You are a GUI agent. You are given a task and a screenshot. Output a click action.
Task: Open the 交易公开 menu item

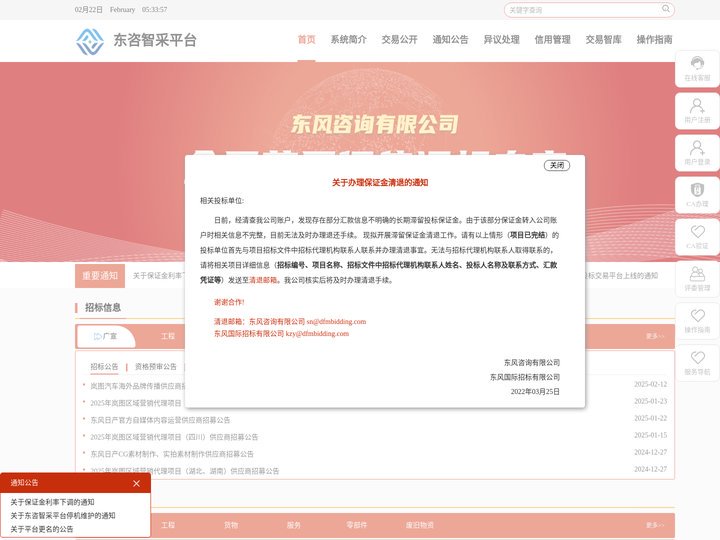click(x=399, y=39)
